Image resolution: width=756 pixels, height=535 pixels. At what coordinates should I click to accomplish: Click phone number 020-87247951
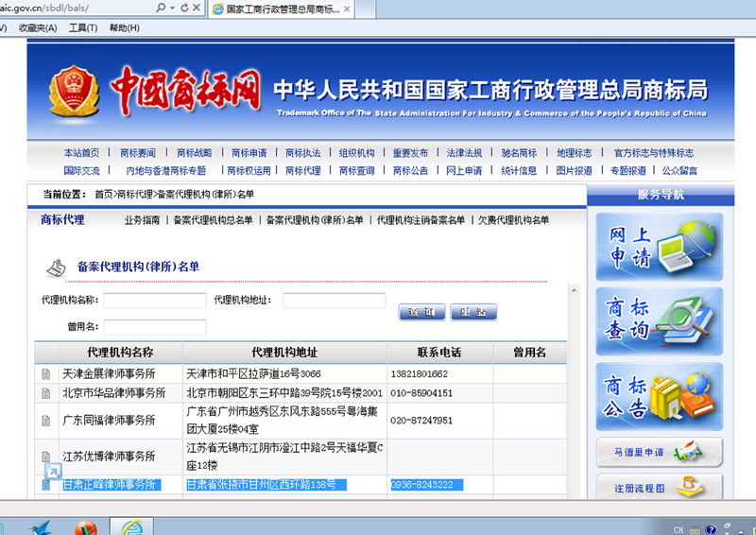pos(421,421)
